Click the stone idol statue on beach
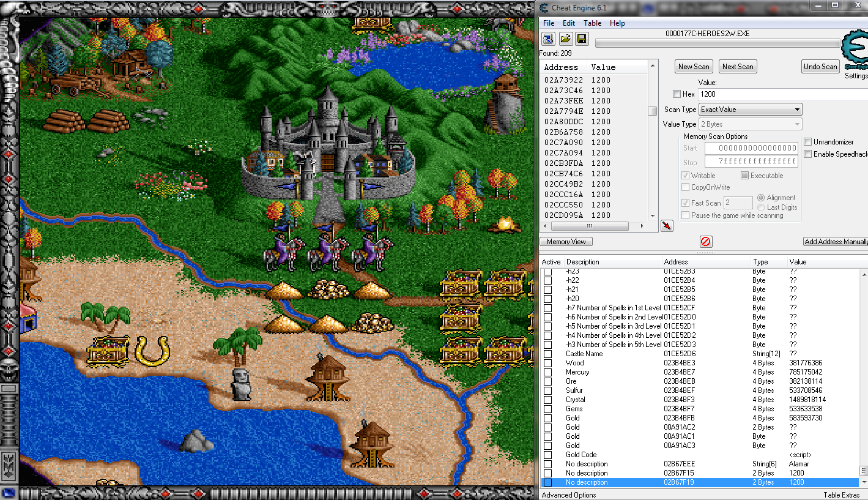The width and height of the screenshot is (868, 500). (241, 384)
